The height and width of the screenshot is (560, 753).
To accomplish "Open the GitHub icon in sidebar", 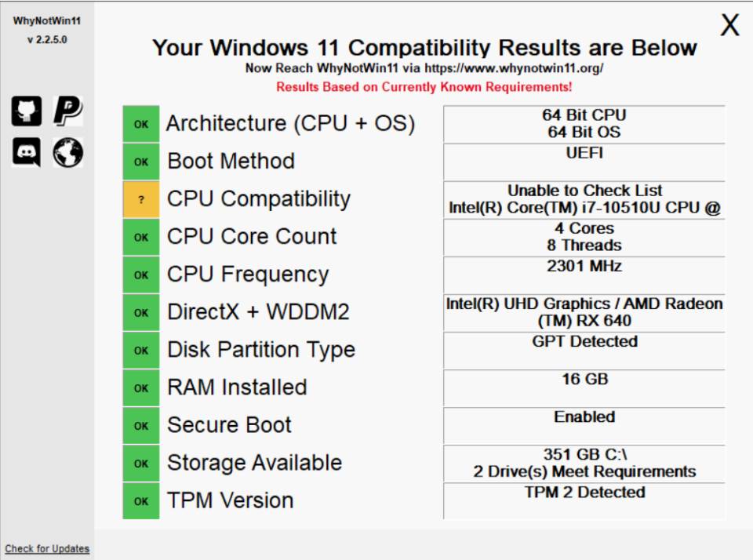I will (27, 111).
